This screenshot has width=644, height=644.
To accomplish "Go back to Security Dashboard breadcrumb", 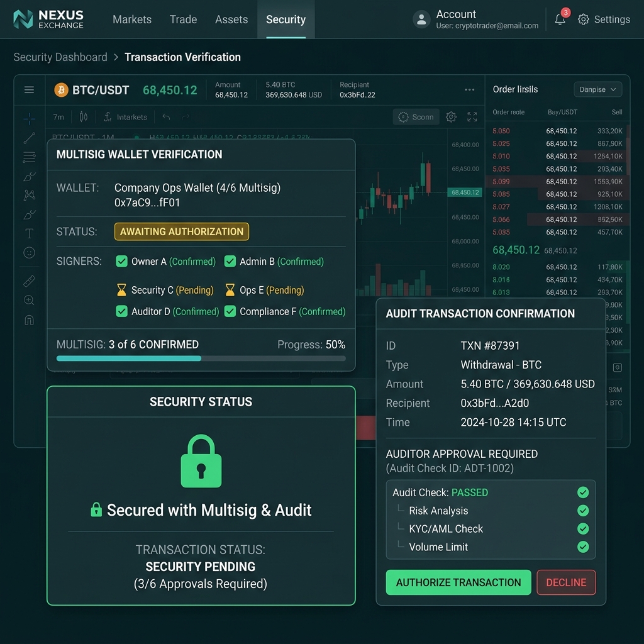I will point(60,57).
